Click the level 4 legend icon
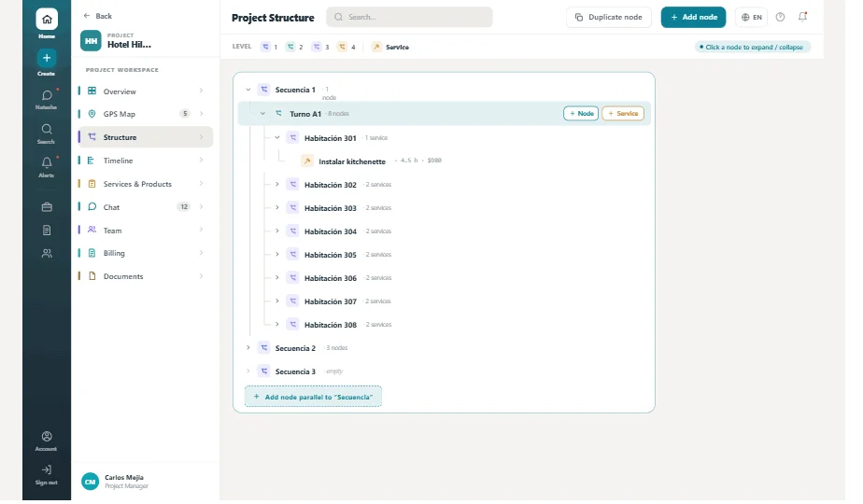This screenshot has width=863, height=504. tap(343, 47)
